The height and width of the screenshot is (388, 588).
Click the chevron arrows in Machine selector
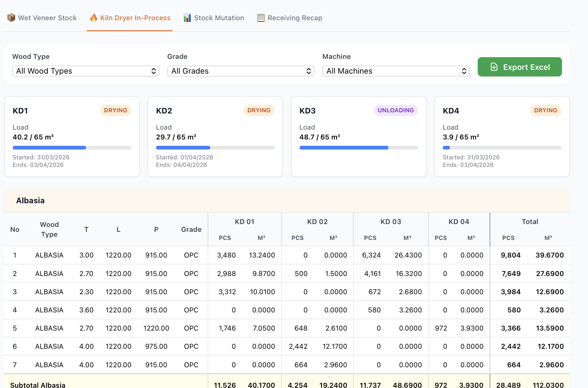click(464, 71)
